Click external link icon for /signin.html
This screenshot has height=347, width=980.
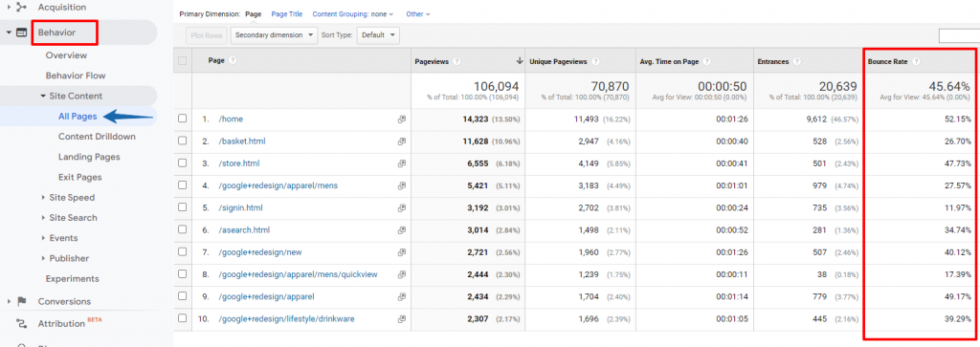click(x=402, y=207)
